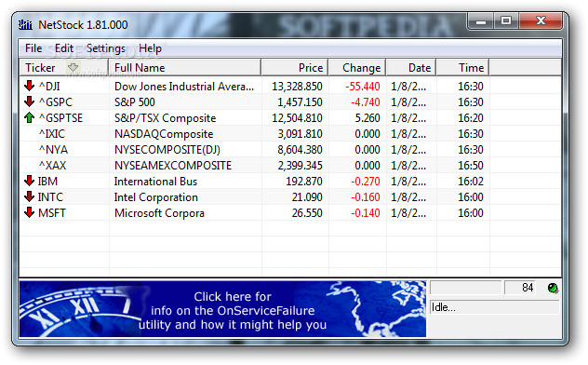The width and height of the screenshot is (588, 365).
Task: Click the price 3,091.810
Action: [x=300, y=133]
